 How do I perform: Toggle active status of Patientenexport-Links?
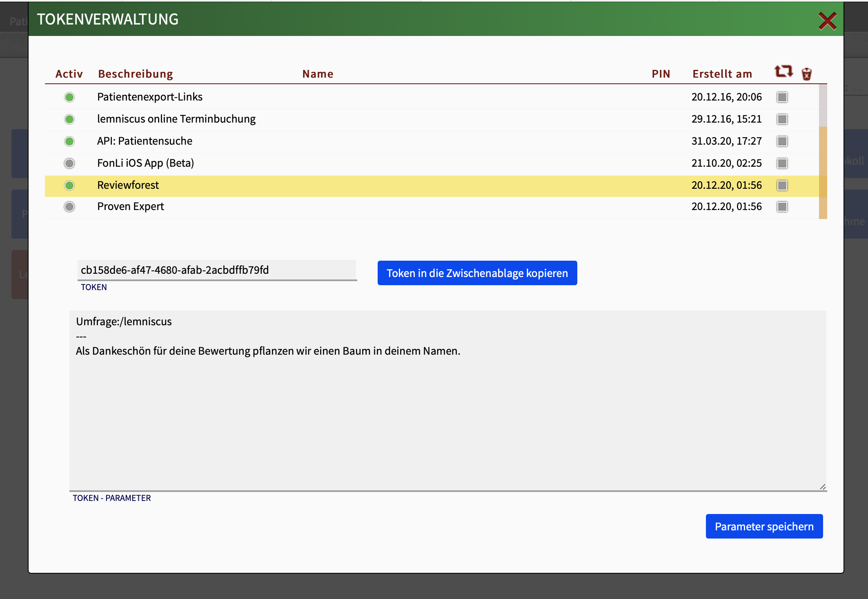69,97
